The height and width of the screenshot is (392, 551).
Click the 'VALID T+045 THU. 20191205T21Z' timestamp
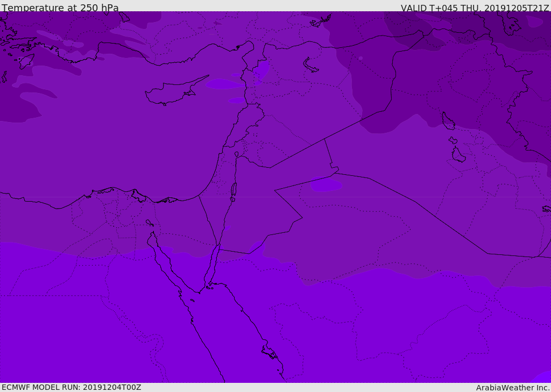pos(475,8)
